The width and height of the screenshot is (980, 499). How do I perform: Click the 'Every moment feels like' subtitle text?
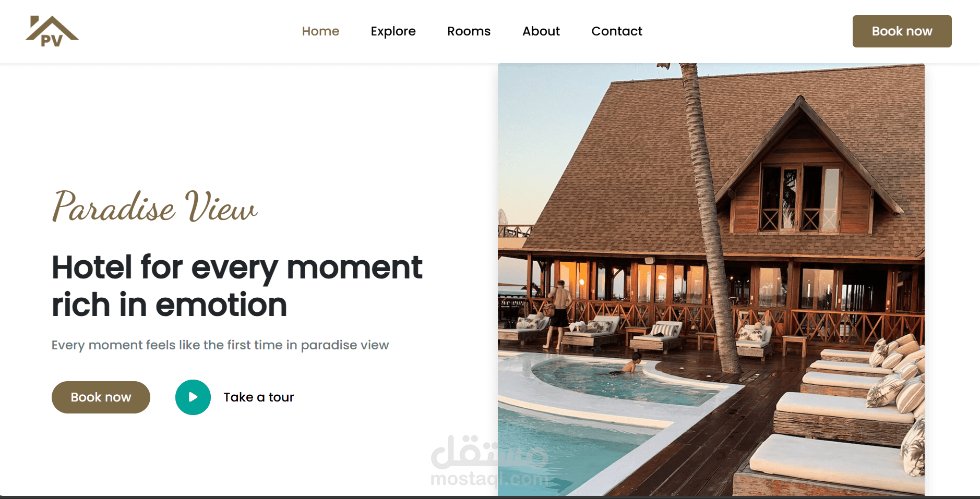tap(220, 345)
